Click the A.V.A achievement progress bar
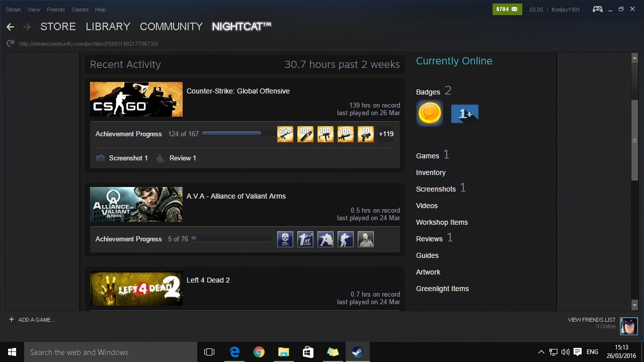The image size is (644, 362). (231, 239)
